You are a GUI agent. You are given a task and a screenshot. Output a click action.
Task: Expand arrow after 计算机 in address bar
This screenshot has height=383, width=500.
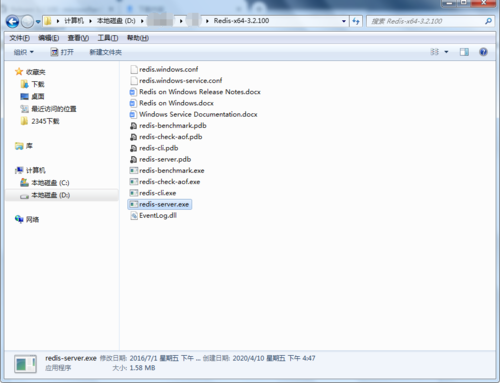pyautogui.click(x=90, y=21)
